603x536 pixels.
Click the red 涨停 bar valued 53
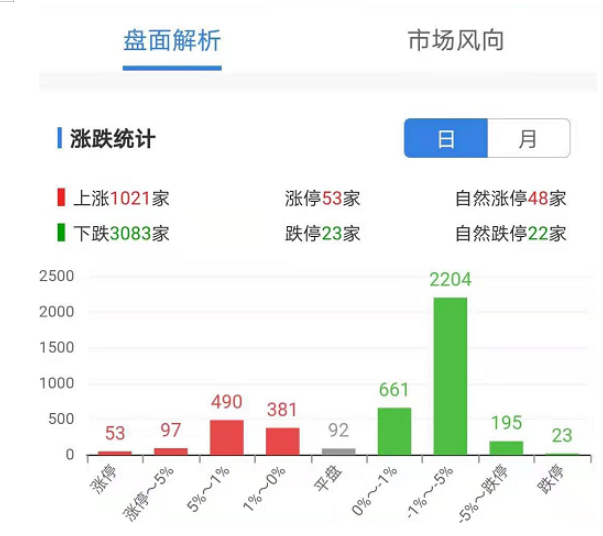115,453
